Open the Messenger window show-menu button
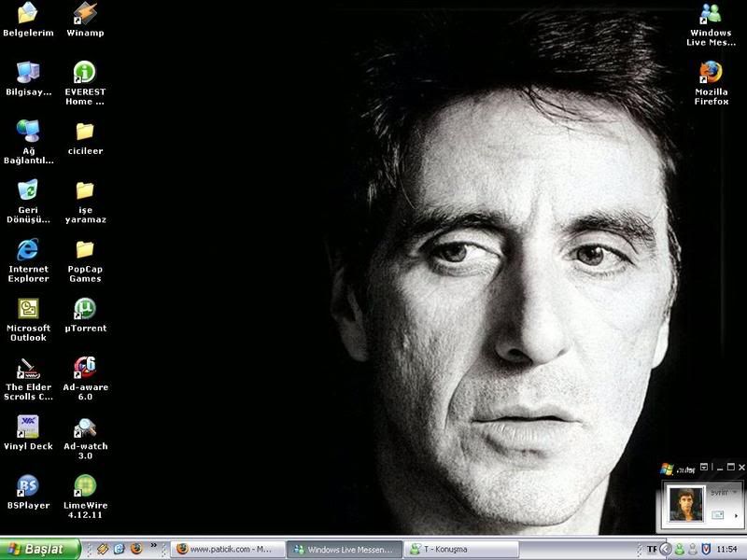This screenshot has width=747, height=560. (703, 467)
